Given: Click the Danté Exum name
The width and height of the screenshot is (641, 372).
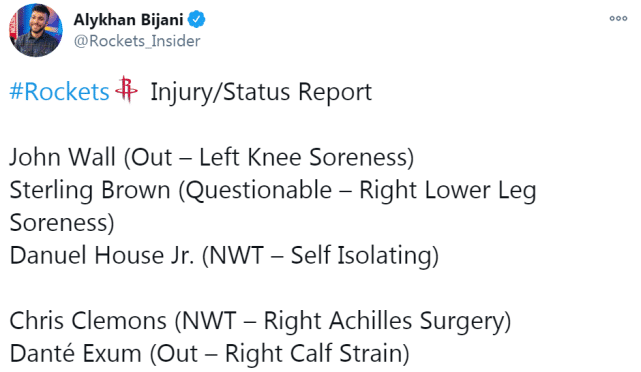Looking at the screenshot, I should pos(75,354).
